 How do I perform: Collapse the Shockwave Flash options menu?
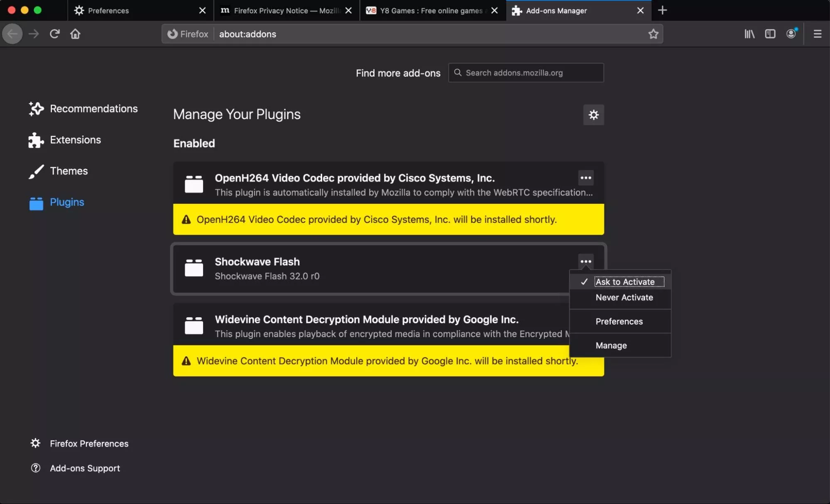[x=585, y=262]
